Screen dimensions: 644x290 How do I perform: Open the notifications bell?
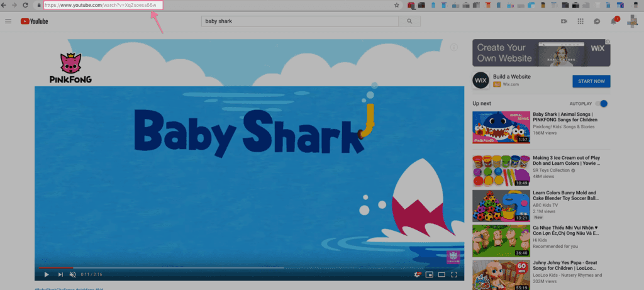pyautogui.click(x=614, y=21)
